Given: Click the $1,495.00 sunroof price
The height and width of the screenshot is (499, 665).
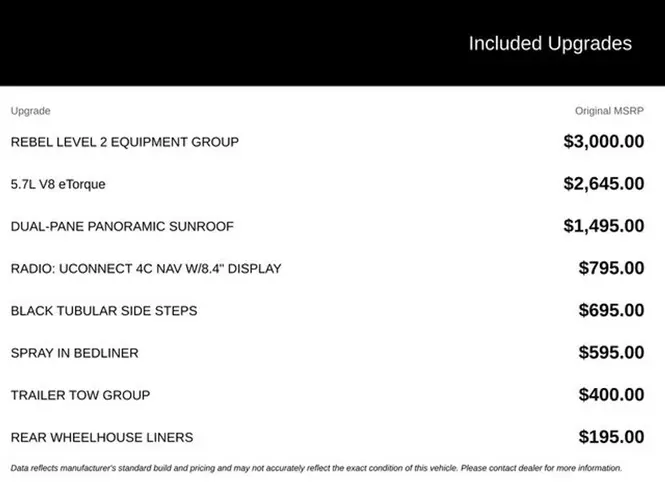Looking at the screenshot, I should (604, 226).
